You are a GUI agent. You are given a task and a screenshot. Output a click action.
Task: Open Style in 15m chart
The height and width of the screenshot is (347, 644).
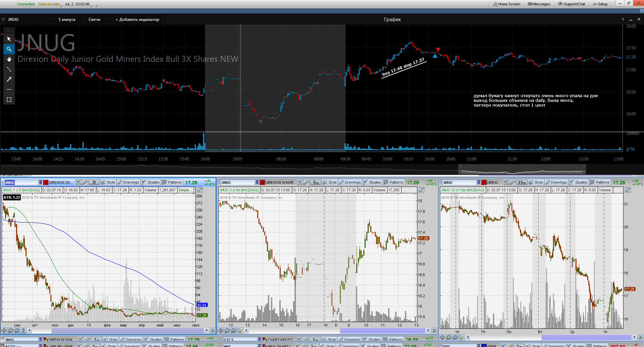[536, 182]
